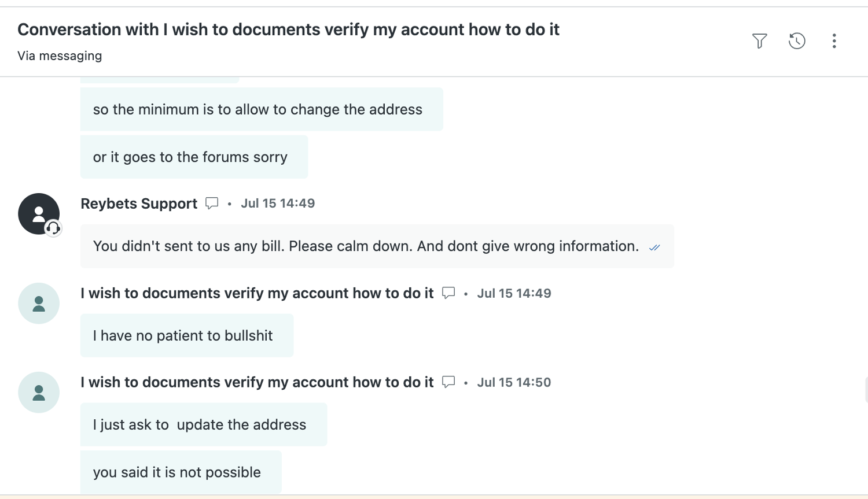Click the Jul 15 14:50 timestamp

pos(514,382)
